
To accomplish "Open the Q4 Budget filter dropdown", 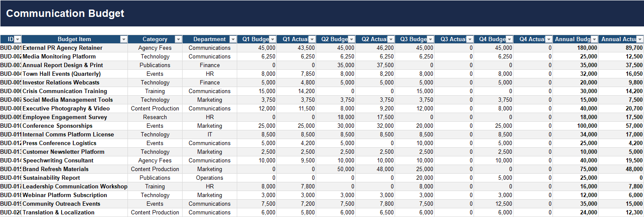I will (x=509, y=39).
